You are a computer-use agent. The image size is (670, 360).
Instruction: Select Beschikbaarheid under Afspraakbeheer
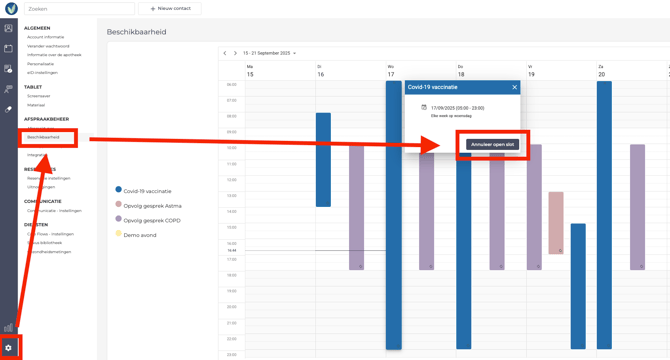point(43,137)
